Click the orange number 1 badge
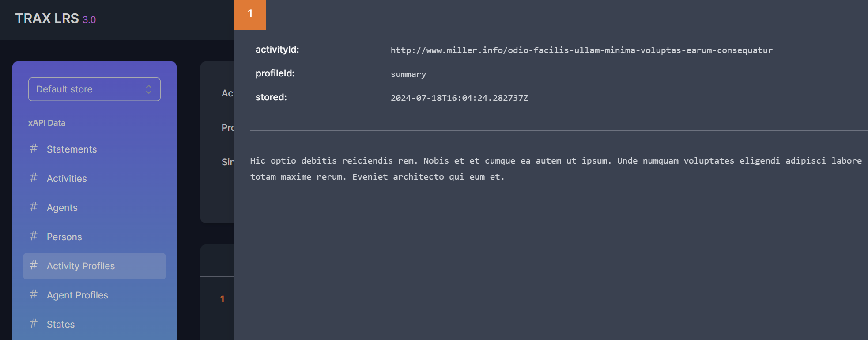 (x=250, y=14)
